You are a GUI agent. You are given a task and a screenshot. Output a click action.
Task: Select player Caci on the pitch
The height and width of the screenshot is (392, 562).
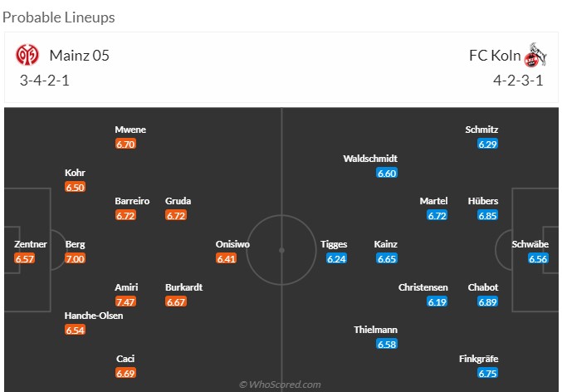point(126,359)
